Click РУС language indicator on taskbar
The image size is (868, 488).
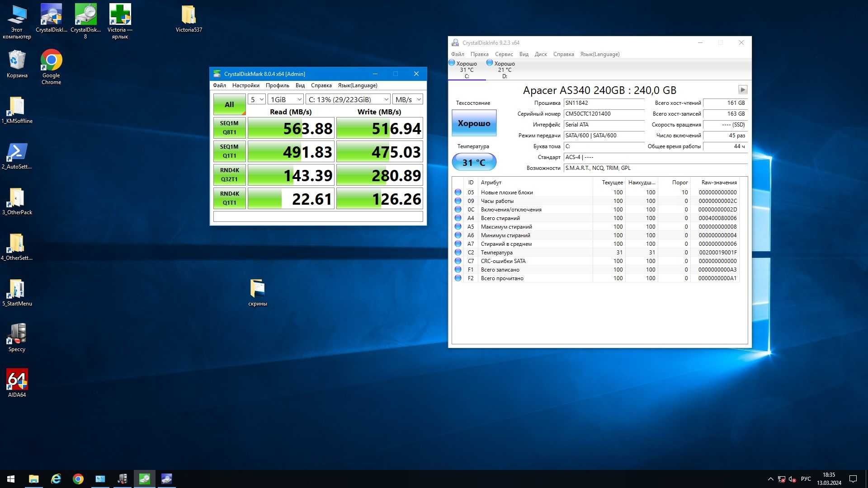pyautogui.click(x=806, y=479)
